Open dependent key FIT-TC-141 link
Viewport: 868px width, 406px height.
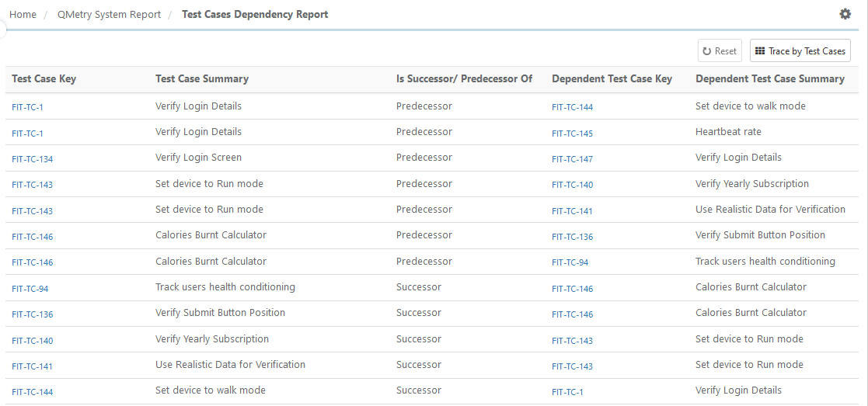[x=573, y=210]
